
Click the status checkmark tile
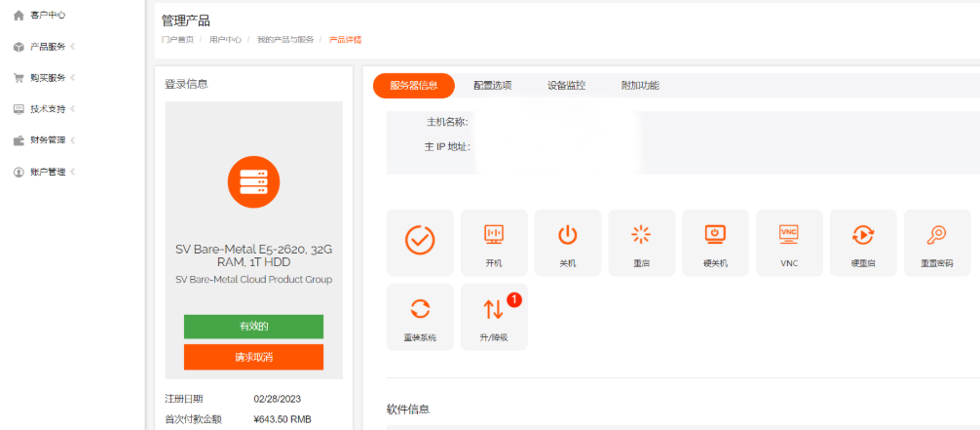(x=420, y=243)
